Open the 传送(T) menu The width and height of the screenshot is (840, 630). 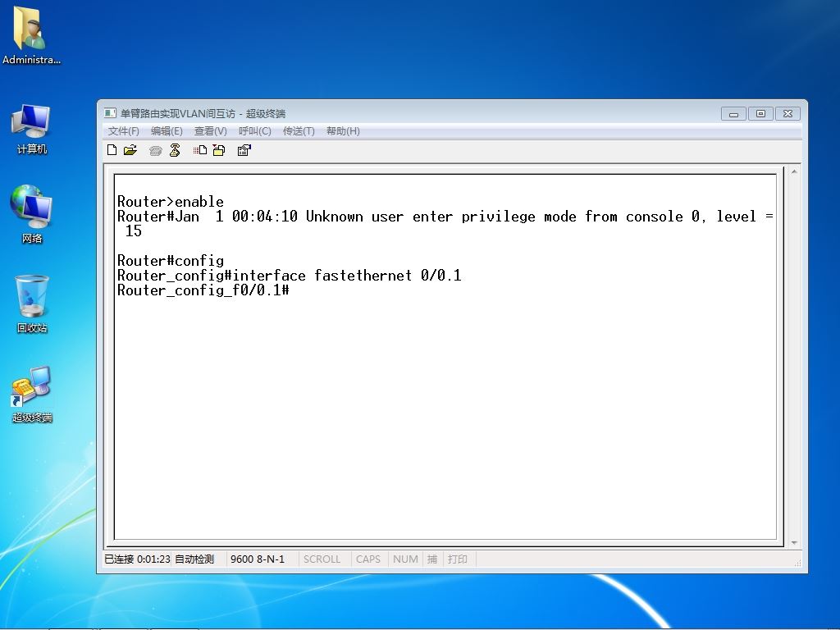(299, 131)
